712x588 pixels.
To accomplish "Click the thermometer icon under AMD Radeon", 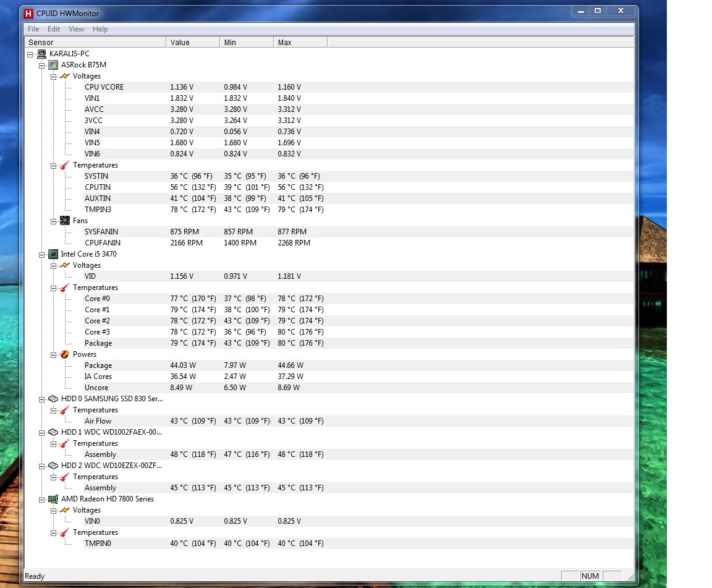I will tap(65, 532).
